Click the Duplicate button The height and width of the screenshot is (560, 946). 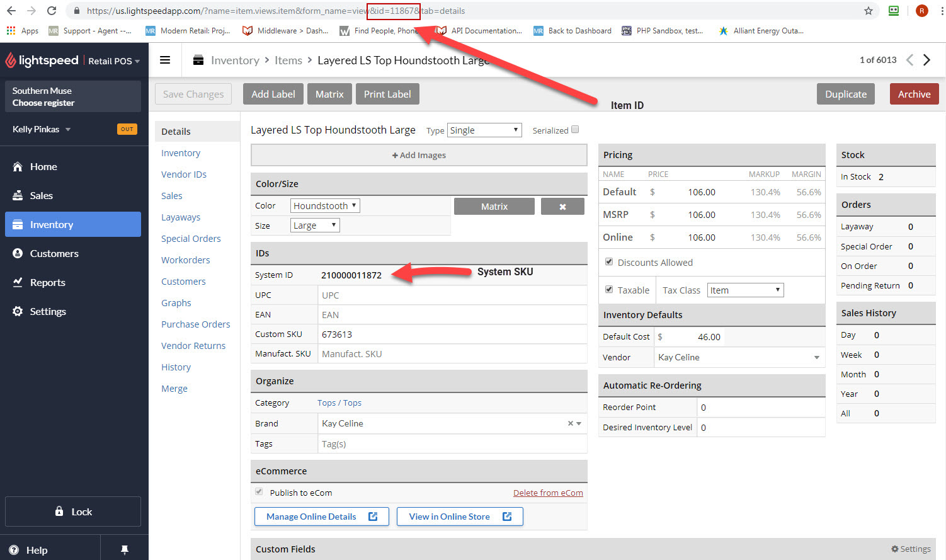[846, 94]
